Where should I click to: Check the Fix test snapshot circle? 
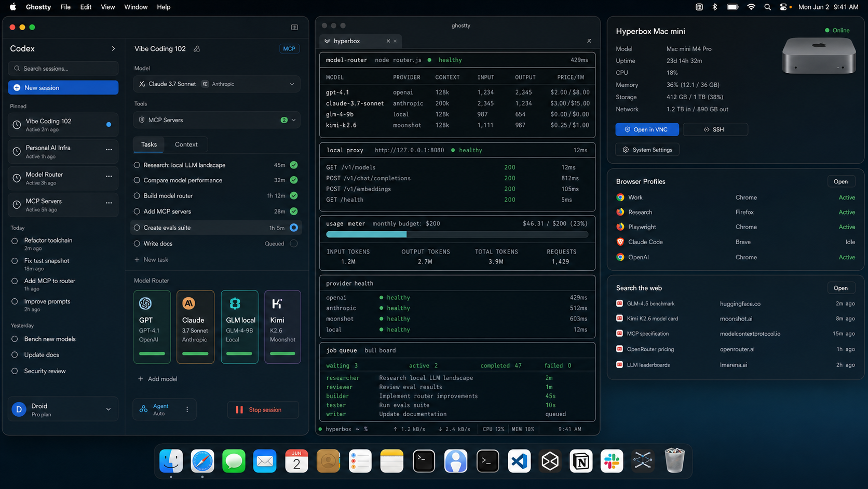pos(15,261)
